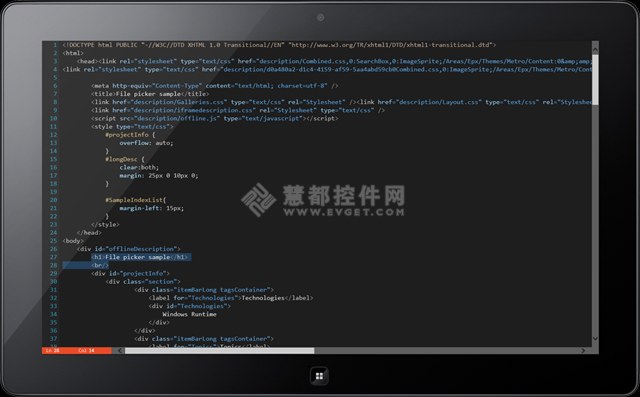Click line number 35 in the gutter

pos(54,322)
